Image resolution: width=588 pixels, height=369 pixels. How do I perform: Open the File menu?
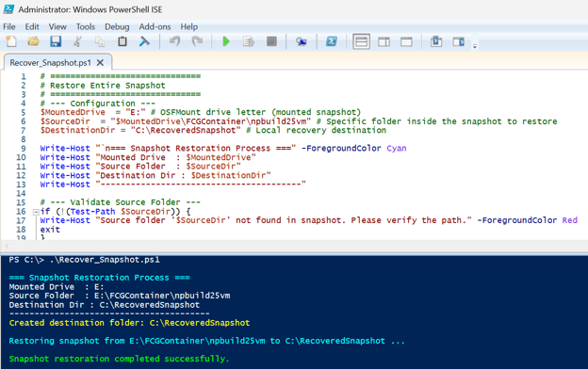9,26
